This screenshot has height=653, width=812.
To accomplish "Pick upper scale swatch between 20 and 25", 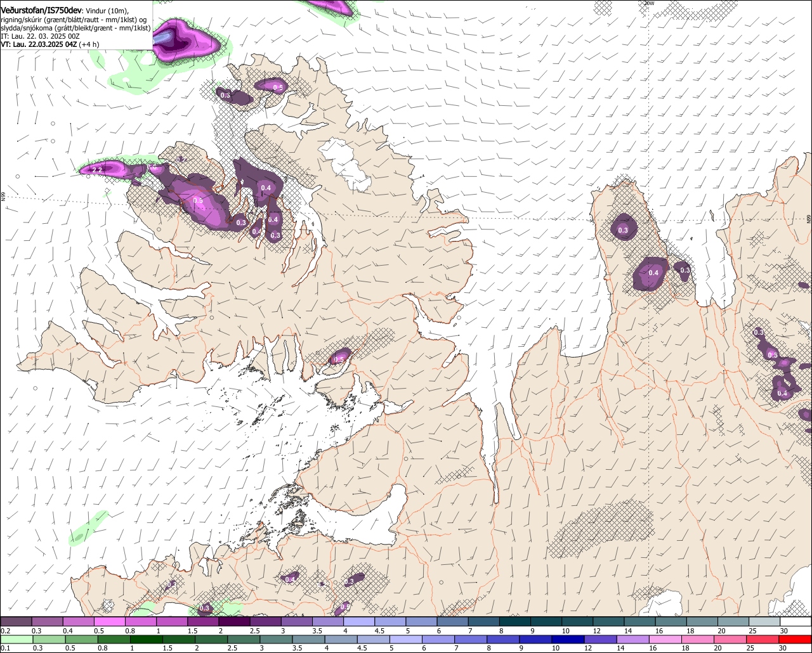I will pyautogui.click(x=733, y=621).
